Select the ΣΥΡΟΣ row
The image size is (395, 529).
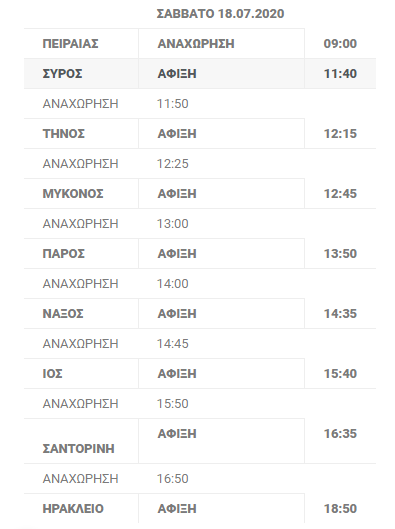point(200,74)
